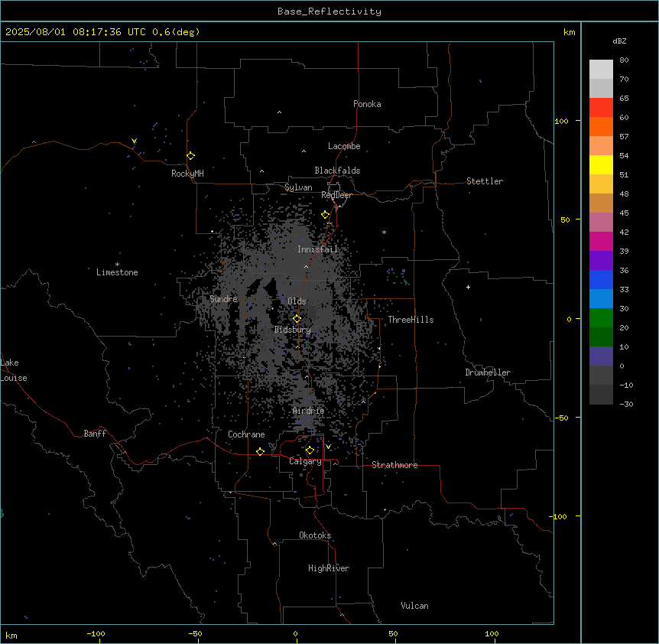The image size is (659, 644).
Task: Click the Limestone label
Action: (117, 272)
